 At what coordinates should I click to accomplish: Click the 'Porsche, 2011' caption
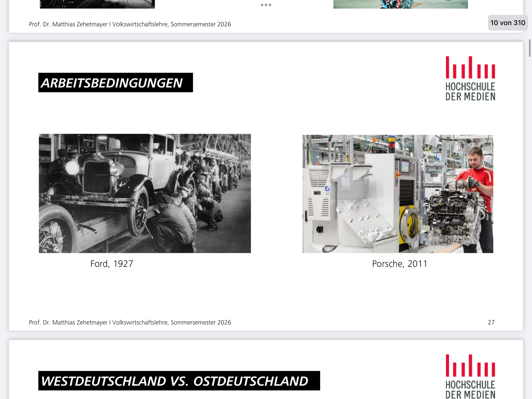399,264
